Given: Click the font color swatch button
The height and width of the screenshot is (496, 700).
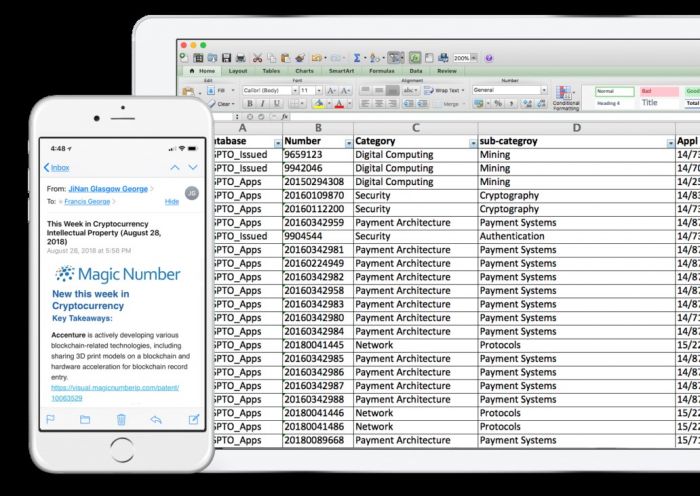Looking at the screenshot, I should pyautogui.click(x=339, y=103).
